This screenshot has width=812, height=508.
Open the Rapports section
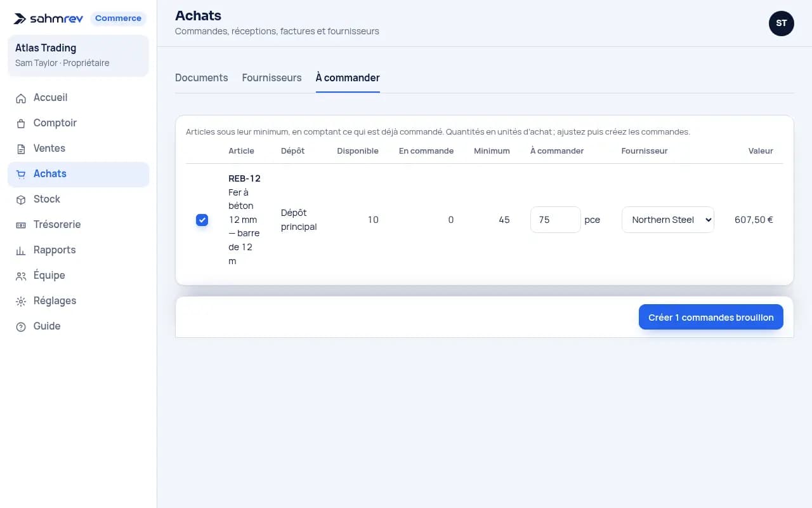pyautogui.click(x=78, y=250)
